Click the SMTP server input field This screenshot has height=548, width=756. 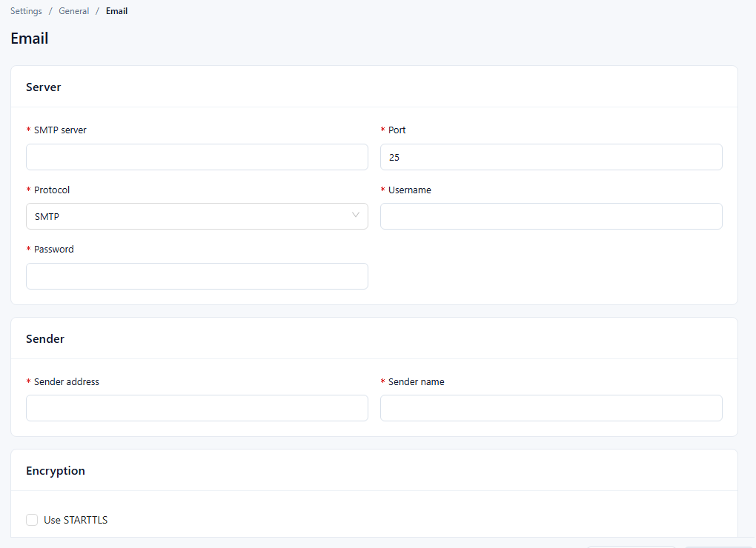click(196, 157)
